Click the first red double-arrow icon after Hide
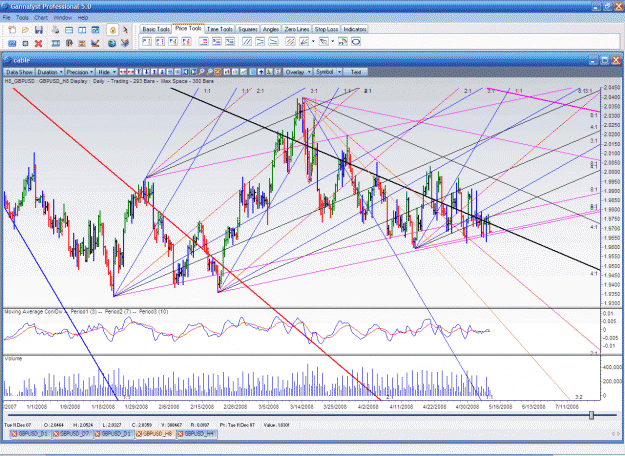This screenshot has width=625, height=456. point(123,72)
